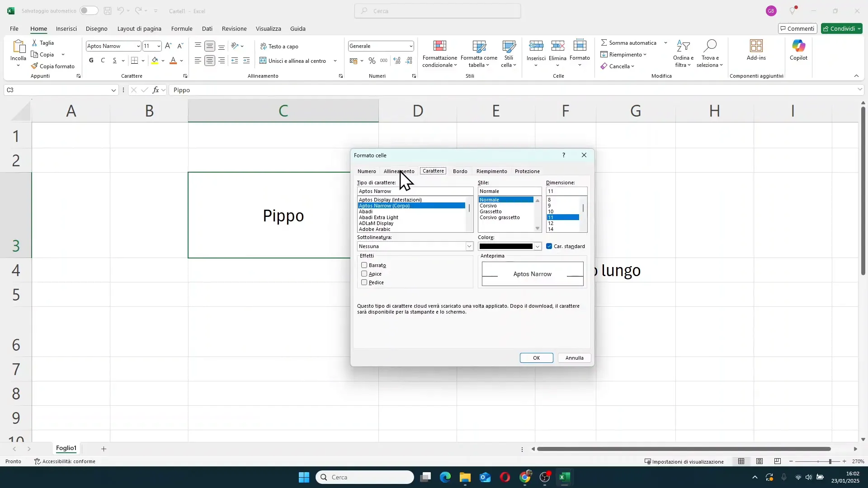Click the save icon in title bar
Screen dimensions: 868x488
coord(108,11)
